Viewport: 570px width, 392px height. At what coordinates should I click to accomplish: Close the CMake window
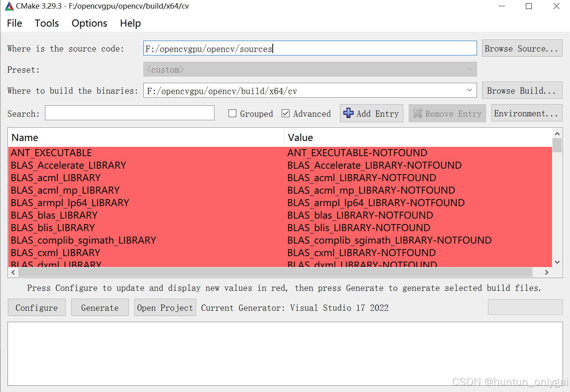click(x=557, y=6)
